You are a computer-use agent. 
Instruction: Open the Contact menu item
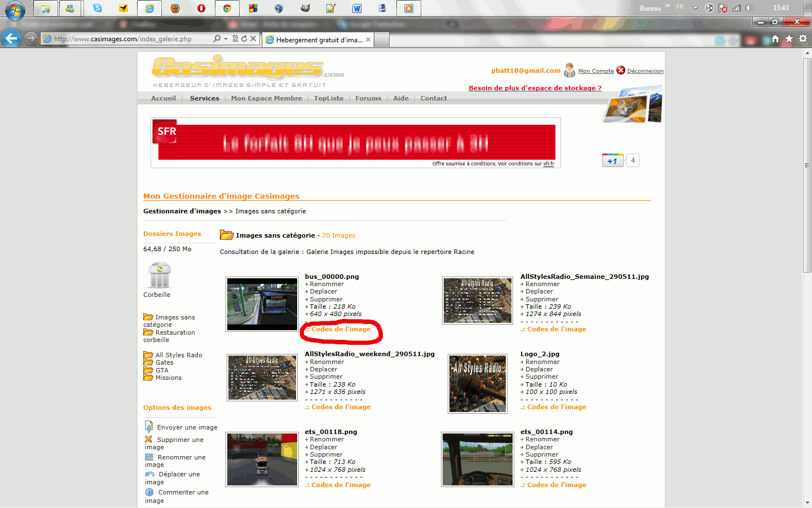click(x=434, y=98)
